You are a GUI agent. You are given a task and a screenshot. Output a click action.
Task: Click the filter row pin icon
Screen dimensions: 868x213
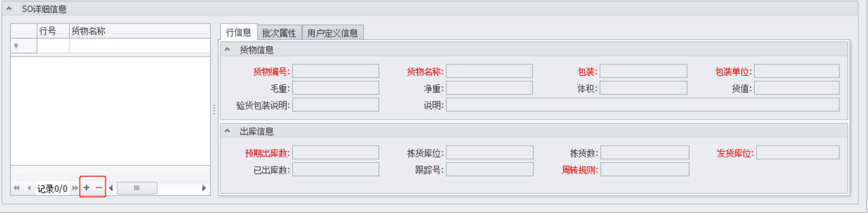[16, 46]
